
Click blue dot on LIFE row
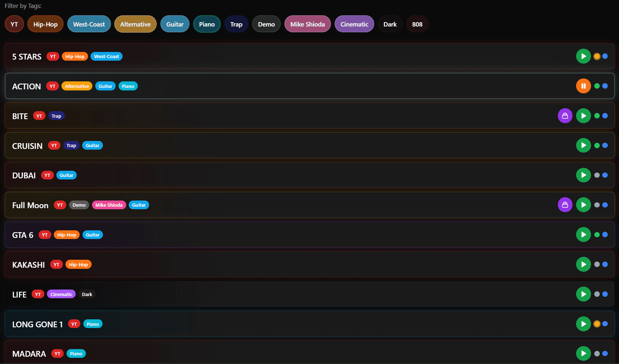(x=605, y=294)
